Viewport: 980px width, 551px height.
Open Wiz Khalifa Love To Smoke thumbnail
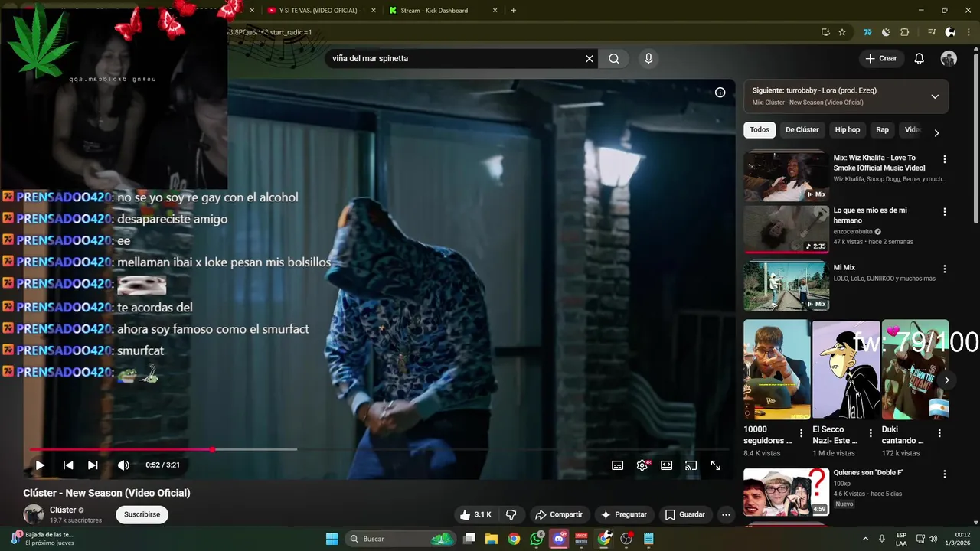pos(786,176)
